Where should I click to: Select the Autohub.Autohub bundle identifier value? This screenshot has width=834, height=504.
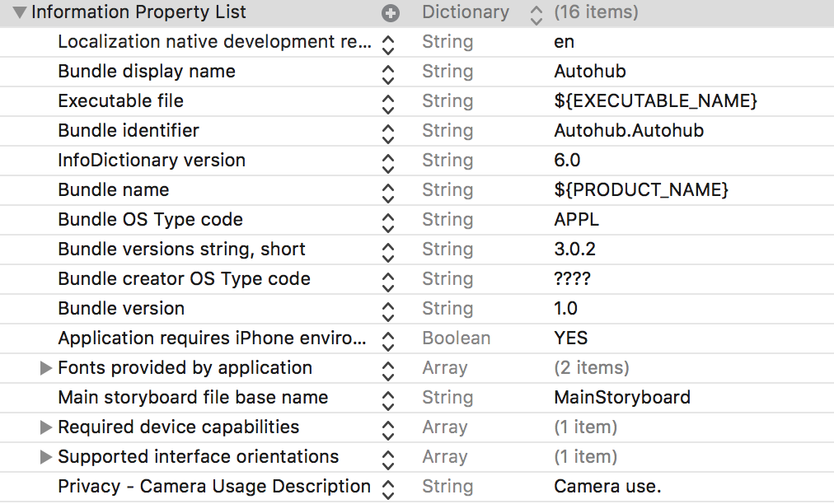click(629, 131)
